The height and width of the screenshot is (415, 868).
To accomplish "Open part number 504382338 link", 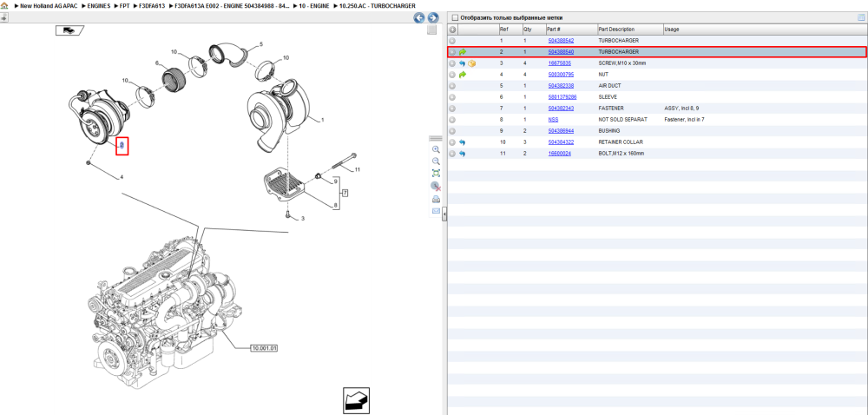I will pos(561,86).
